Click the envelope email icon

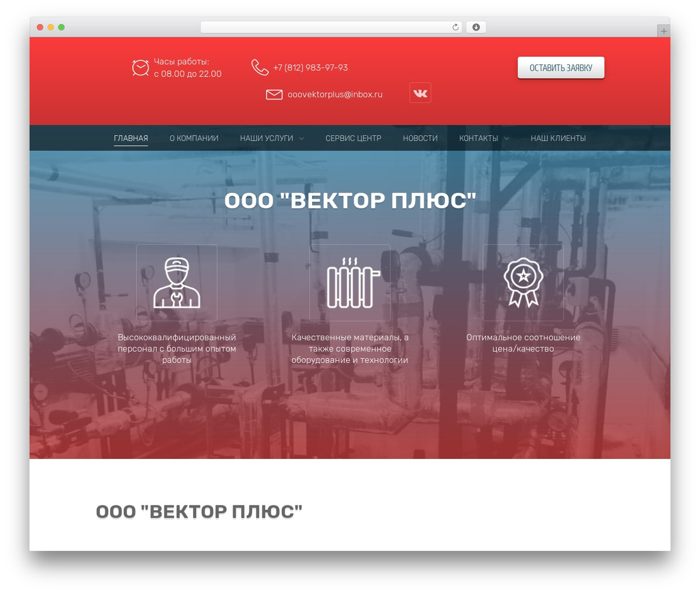tap(274, 95)
